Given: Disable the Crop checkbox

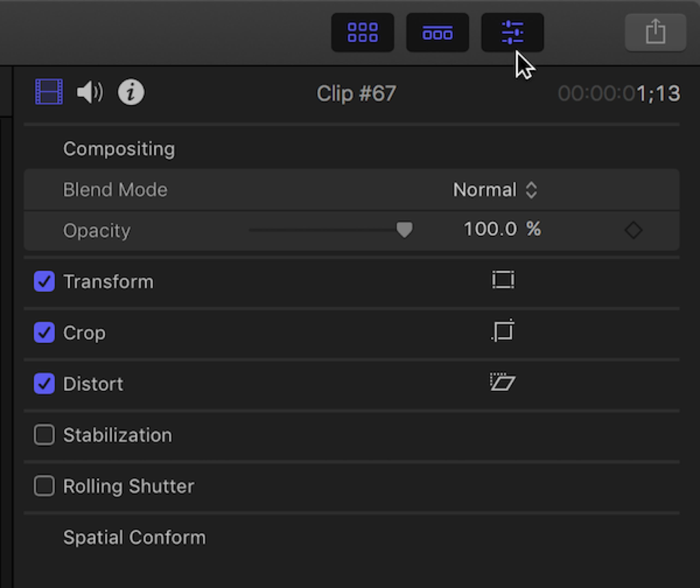Looking at the screenshot, I should [x=44, y=332].
